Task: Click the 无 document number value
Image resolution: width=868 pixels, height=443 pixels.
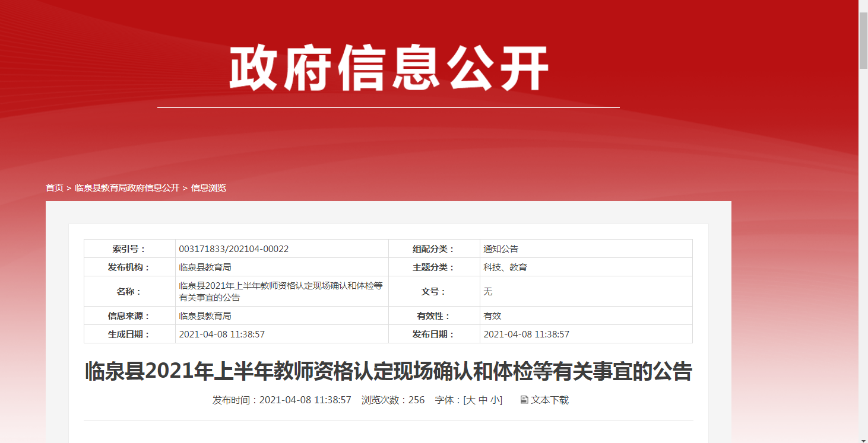Action: coord(488,292)
